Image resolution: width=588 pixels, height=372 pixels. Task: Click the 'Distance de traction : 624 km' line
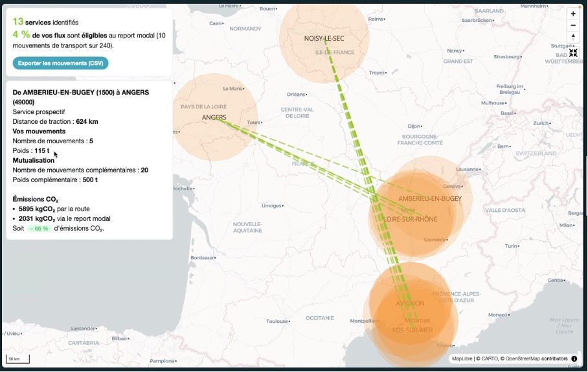55,122
